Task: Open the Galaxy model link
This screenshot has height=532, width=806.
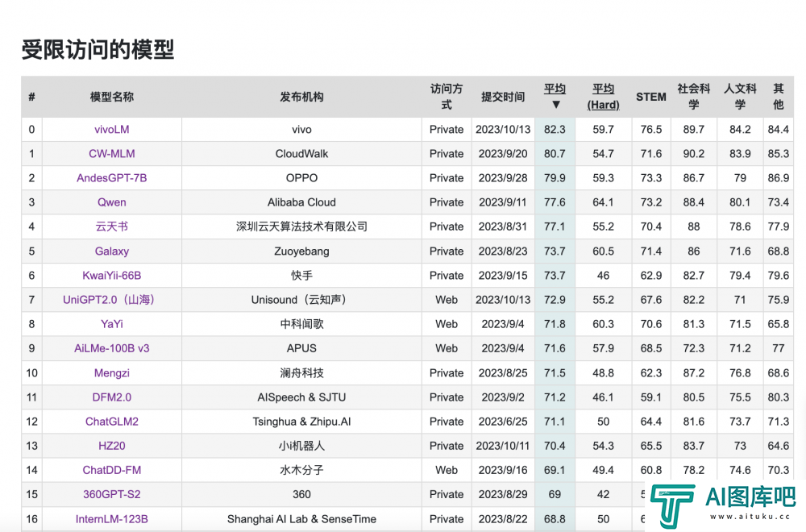Action: click(x=111, y=251)
